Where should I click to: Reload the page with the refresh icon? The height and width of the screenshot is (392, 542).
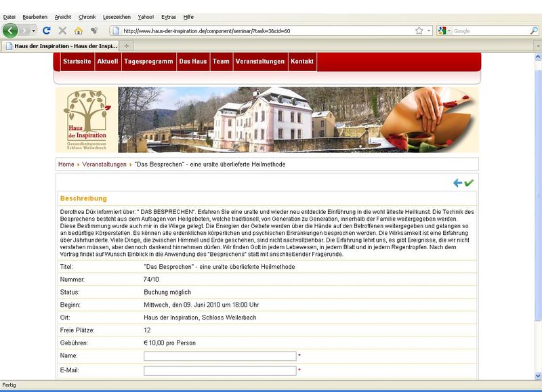[47, 30]
